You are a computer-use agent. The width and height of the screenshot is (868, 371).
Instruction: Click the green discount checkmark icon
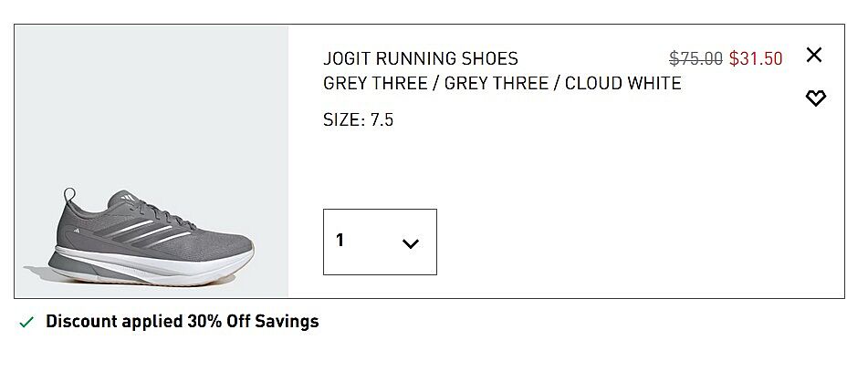27,322
